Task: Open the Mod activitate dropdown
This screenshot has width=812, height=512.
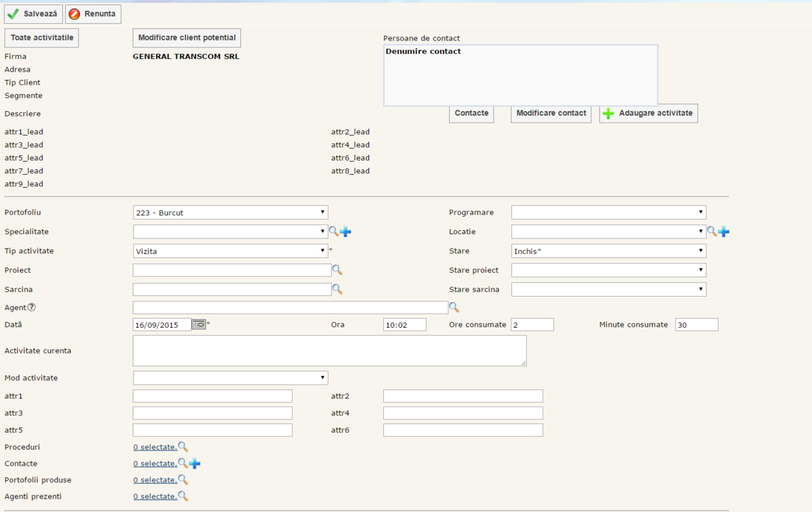Action: [x=230, y=378]
